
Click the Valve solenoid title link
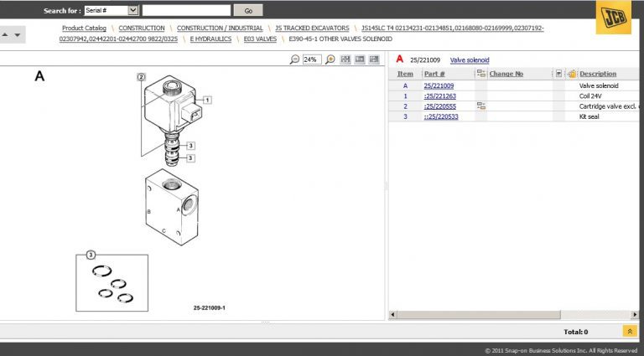(x=470, y=59)
